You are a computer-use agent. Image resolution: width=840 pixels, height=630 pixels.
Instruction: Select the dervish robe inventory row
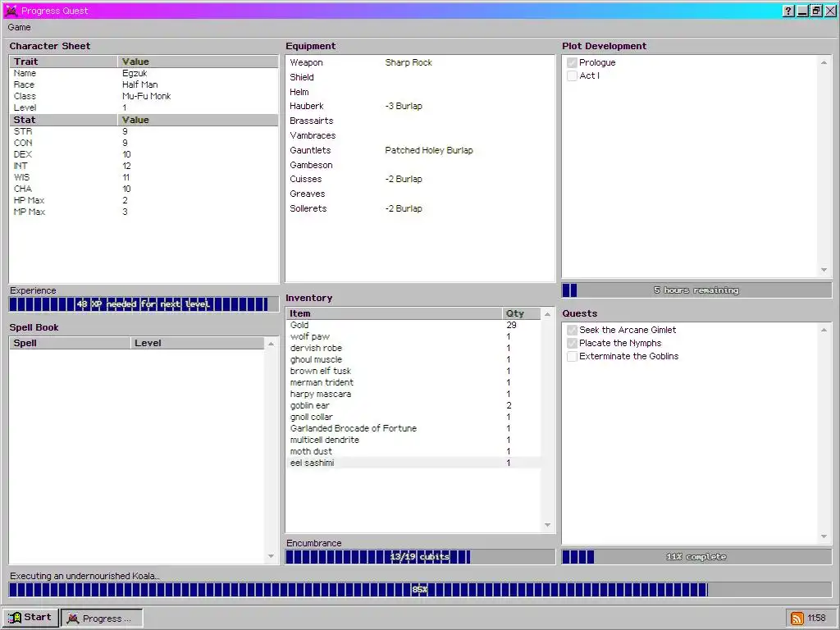[413, 348]
